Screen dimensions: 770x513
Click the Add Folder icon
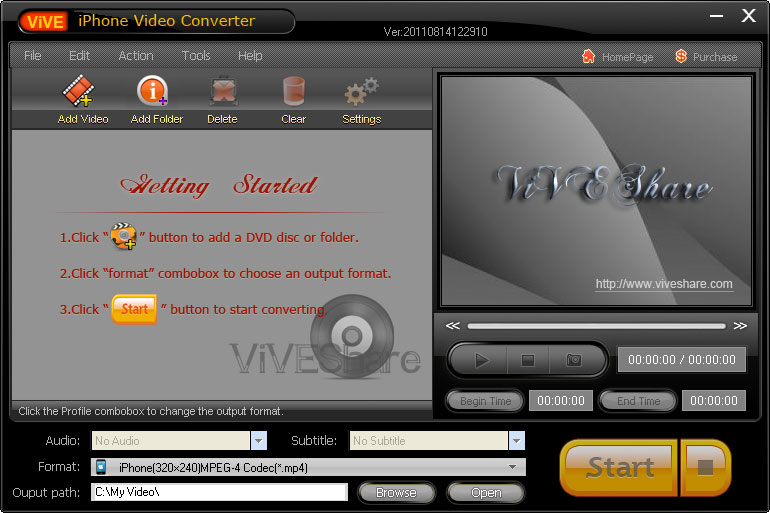[153, 91]
